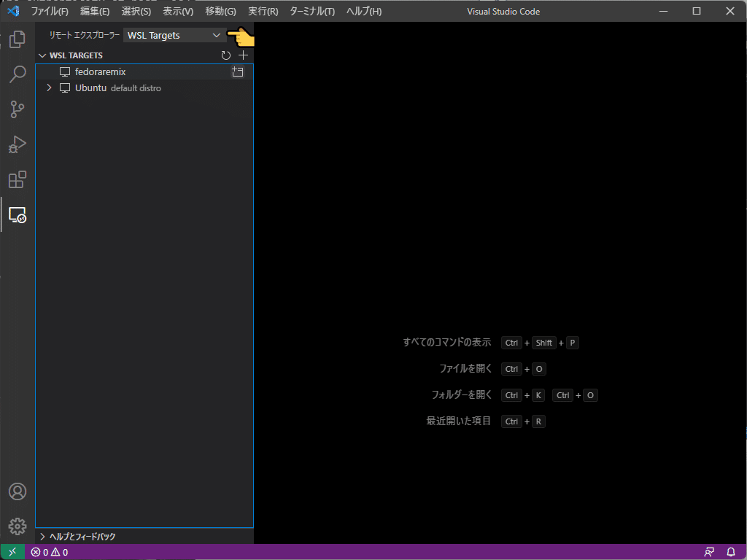Click the ファイルを開く label

click(x=465, y=368)
